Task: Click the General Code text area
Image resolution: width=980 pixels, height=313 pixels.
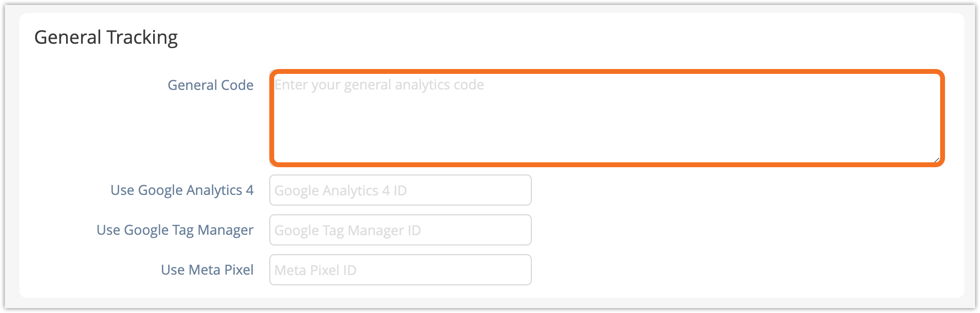Action: (x=606, y=118)
